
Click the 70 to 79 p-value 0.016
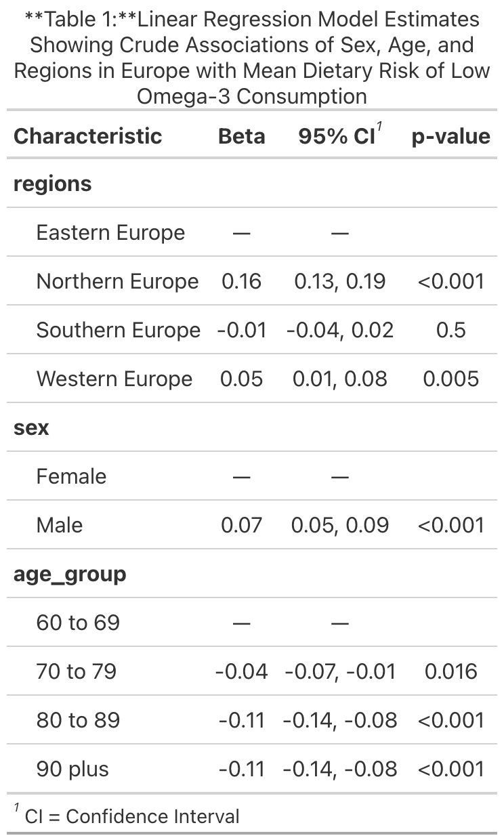pos(450,671)
